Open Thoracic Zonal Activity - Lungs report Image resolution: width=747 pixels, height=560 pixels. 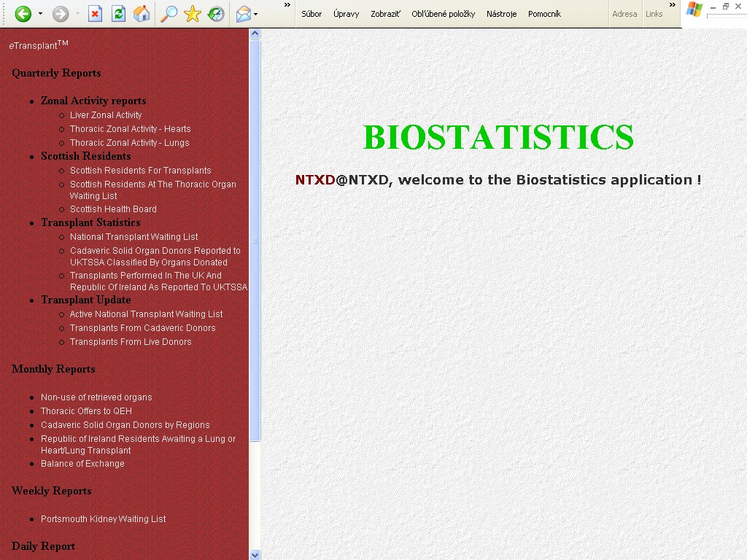tap(130, 142)
